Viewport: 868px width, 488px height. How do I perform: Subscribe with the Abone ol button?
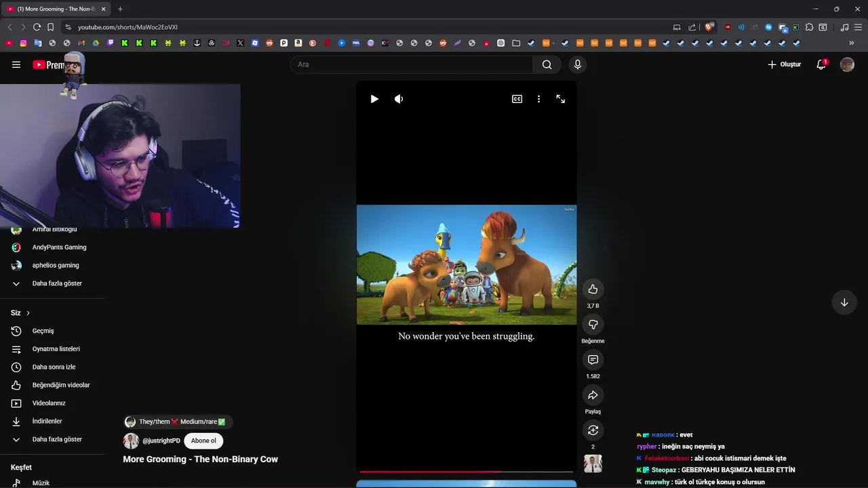click(x=203, y=441)
